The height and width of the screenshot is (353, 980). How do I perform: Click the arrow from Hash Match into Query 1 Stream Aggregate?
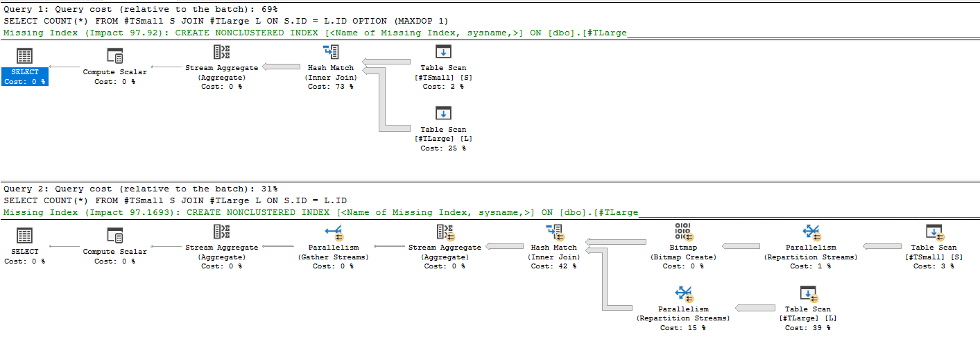click(282, 67)
